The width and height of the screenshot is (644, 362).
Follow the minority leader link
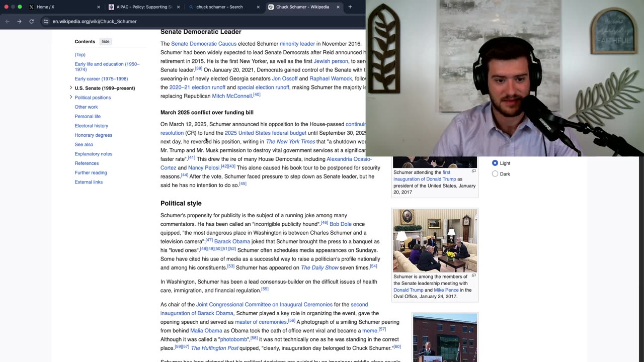297,44
